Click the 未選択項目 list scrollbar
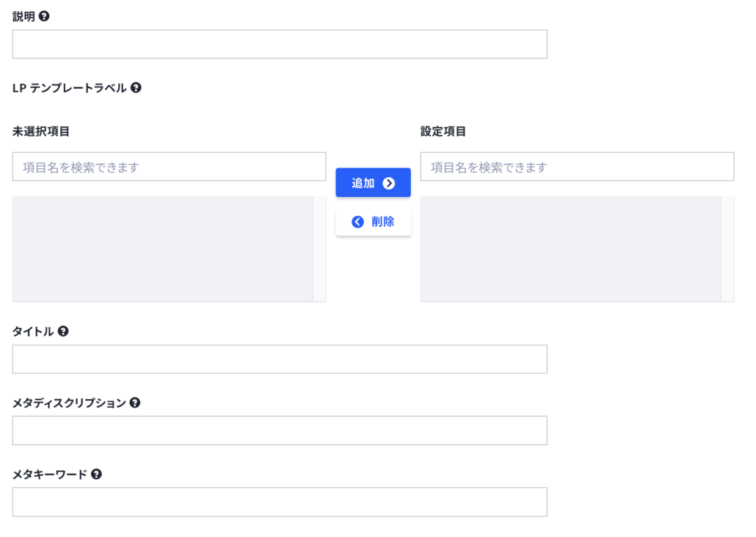Screen dimensions: 756x537 tap(320, 249)
